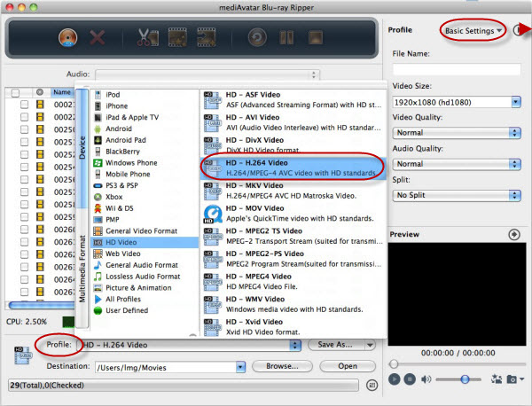This screenshot has height=406, width=532.
Task: Choose HD - WMV Video profile
Action: tap(293, 304)
